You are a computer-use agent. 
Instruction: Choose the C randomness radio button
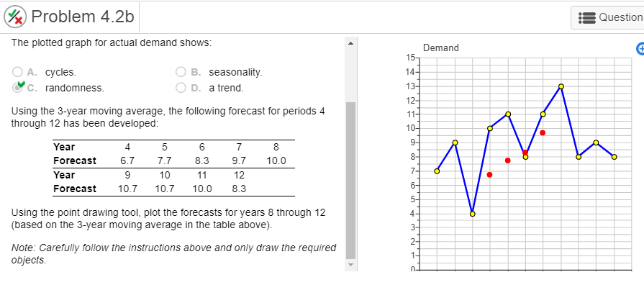tap(17, 88)
